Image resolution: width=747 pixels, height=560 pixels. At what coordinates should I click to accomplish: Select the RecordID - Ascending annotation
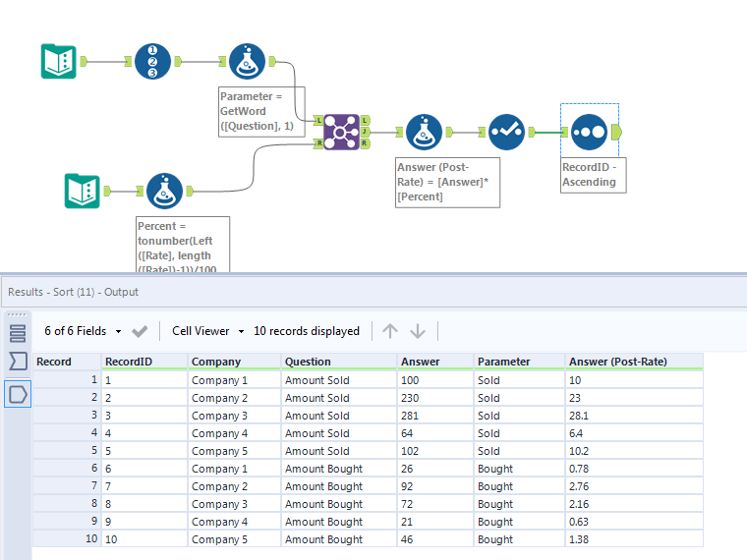pyautogui.click(x=593, y=175)
